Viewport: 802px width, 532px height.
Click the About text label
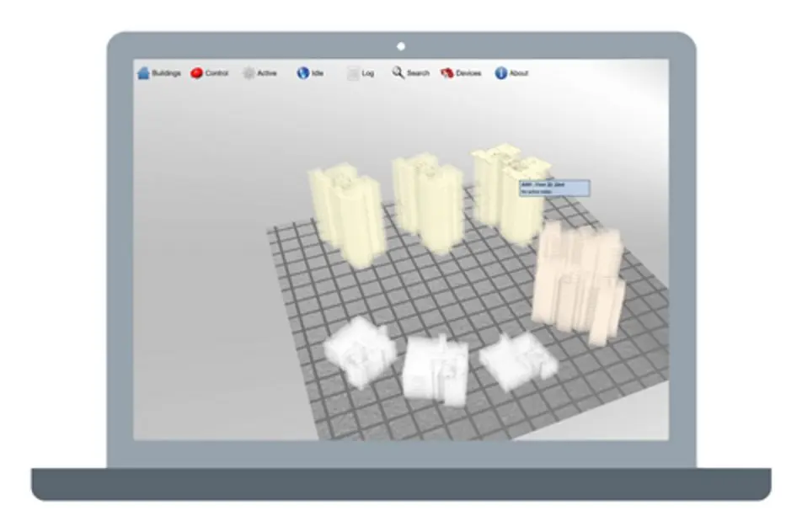tap(519, 73)
